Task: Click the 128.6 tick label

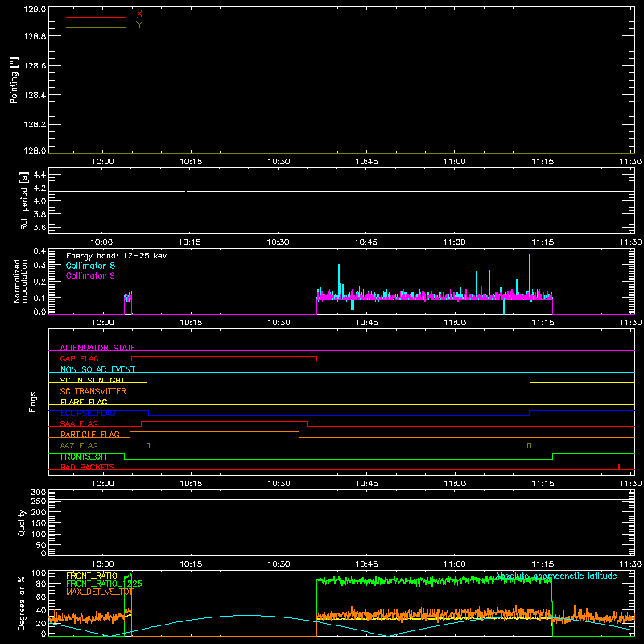Action: click(x=35, y=66)
